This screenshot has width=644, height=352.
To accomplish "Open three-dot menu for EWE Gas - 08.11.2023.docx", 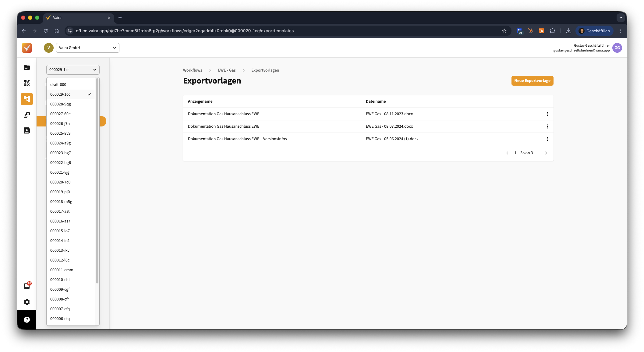I will point(547,114).
